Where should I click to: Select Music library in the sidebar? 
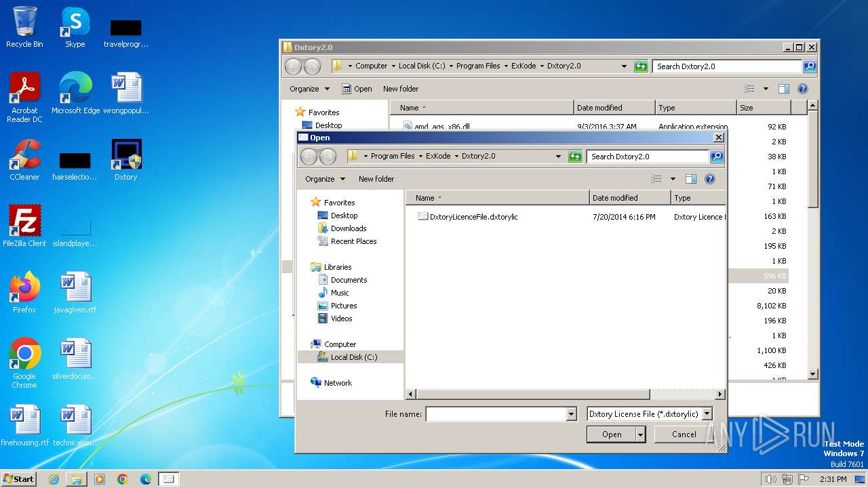pyautogui.click(x=340, y=293)
